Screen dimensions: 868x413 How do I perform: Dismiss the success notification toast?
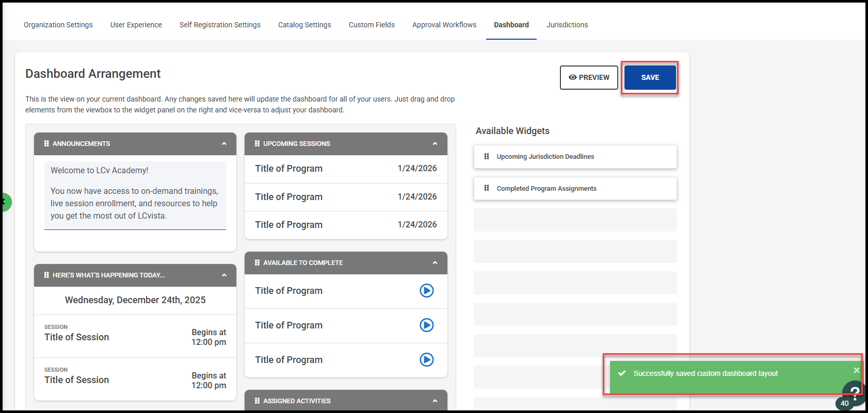[x=856, y=370]
